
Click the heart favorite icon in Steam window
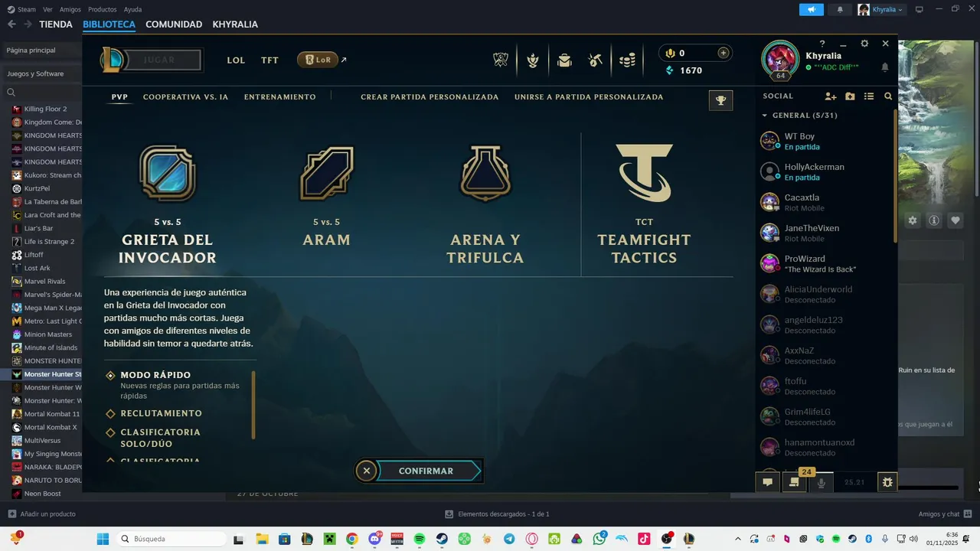[x=955, y=220]
